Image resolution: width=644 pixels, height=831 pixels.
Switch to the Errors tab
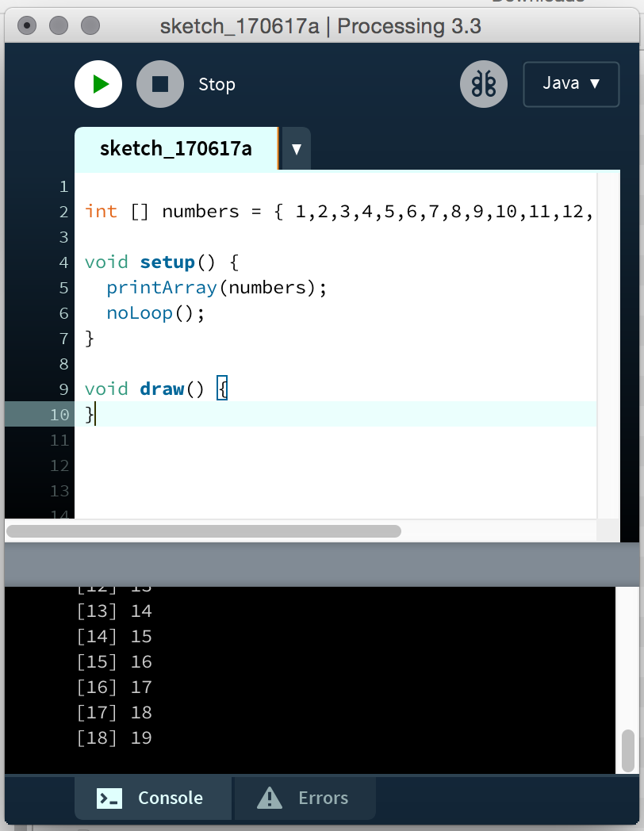pos(305,798)
